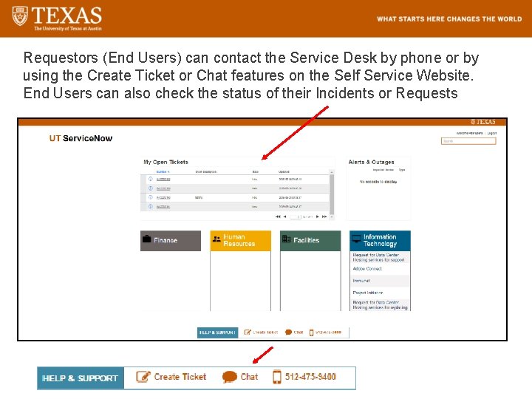
Task: Open Data Center Hosting services for replacing request
Action: (x=380, y=305)
